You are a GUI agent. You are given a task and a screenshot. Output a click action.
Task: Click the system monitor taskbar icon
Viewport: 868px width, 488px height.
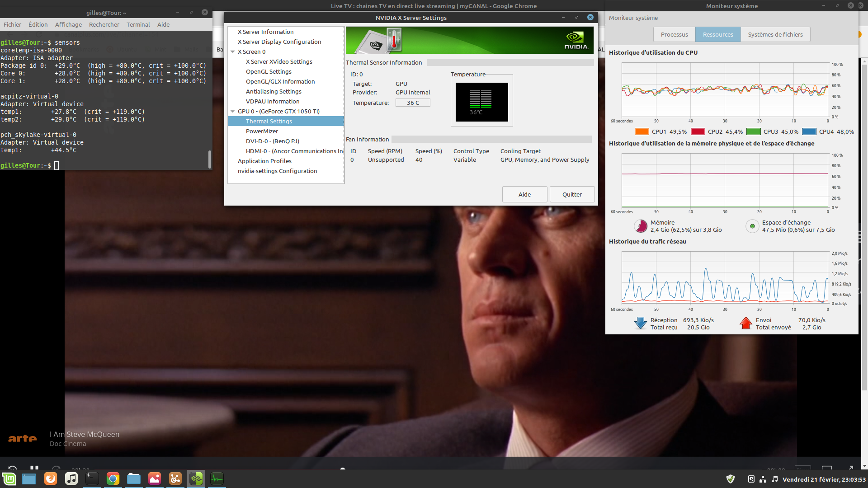tap(217, 479)
